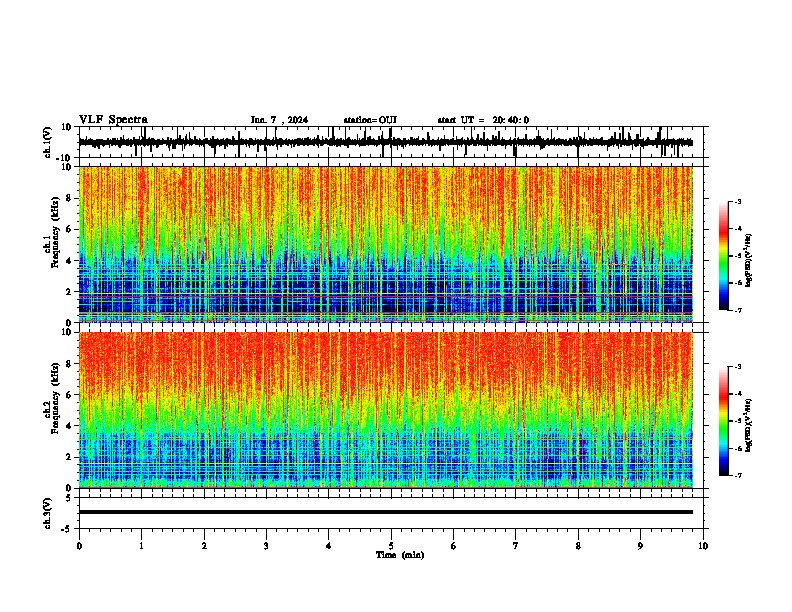
Task: Click the -3 label on ch.1 color bar
Action: pyautogui.click(x=738, y=201)
